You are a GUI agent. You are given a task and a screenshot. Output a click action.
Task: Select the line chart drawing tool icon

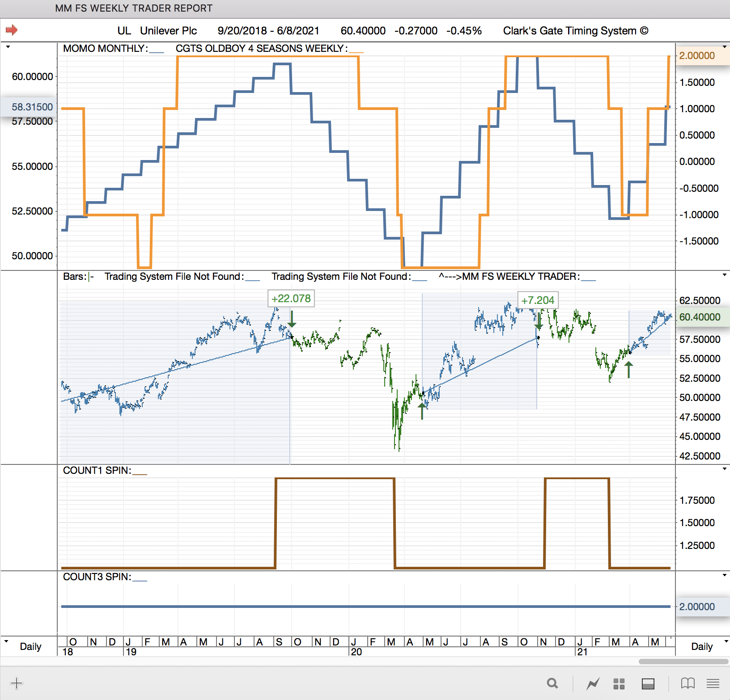click(x=593, y=683)
